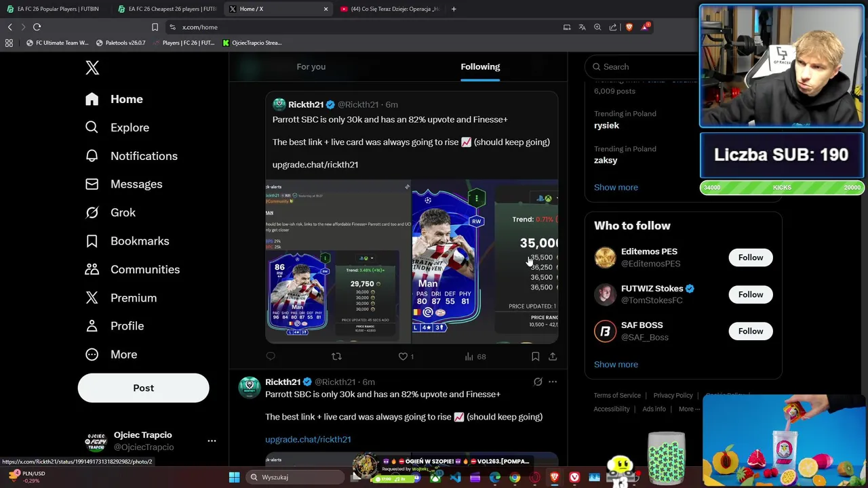Click Show more under trends
Screen dimensions: 868x488
point(616,187)
